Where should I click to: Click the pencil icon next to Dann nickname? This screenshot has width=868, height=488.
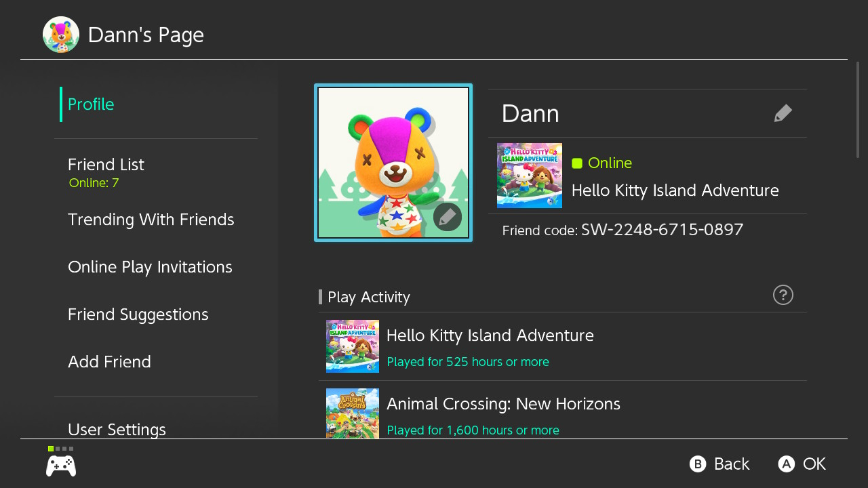pyautogui.click(x=783, y=113)
